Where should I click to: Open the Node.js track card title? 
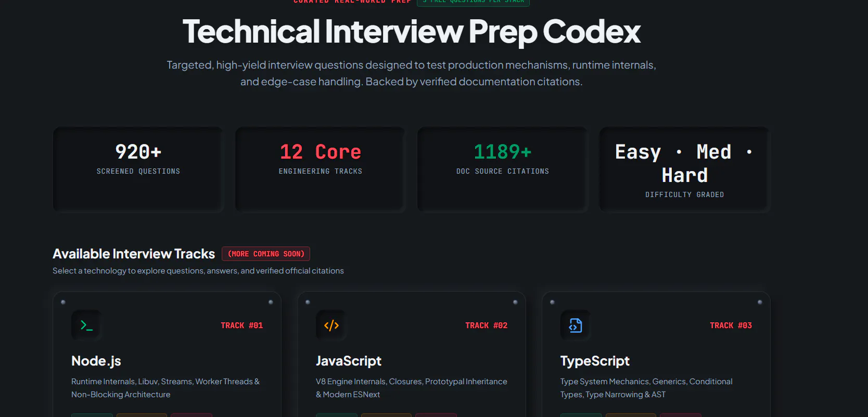pos(96,361)
